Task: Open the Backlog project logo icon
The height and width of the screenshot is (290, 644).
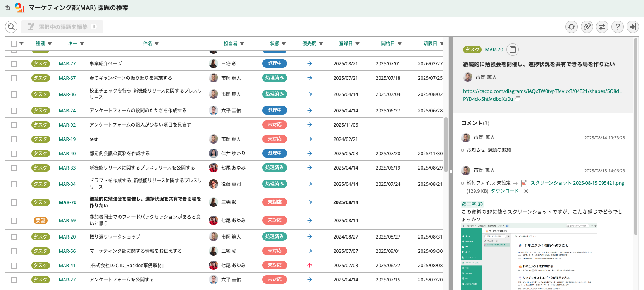Action: pos(19,7)
